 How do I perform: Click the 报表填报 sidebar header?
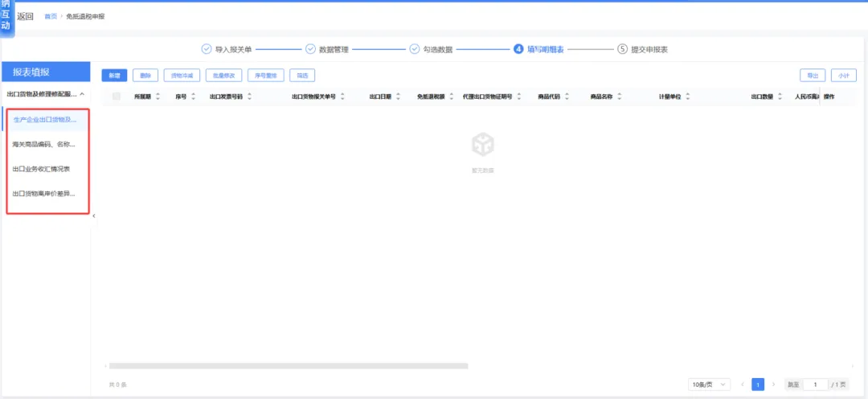[x=47, y=72]
